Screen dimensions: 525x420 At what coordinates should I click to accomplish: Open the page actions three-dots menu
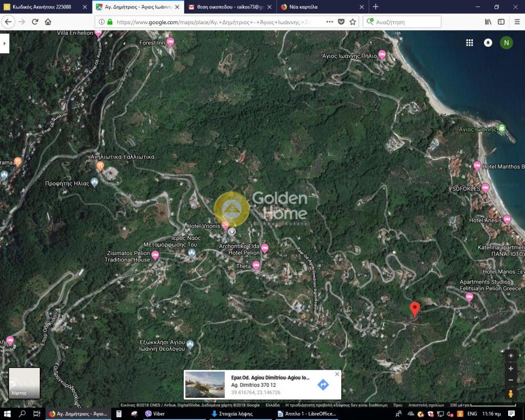(x=329, y=22)
